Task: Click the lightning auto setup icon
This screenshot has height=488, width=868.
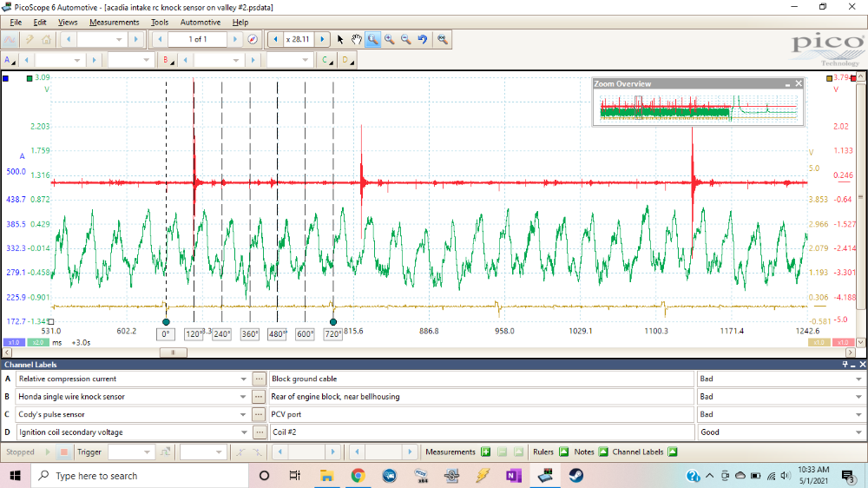Action: point(30,39)
